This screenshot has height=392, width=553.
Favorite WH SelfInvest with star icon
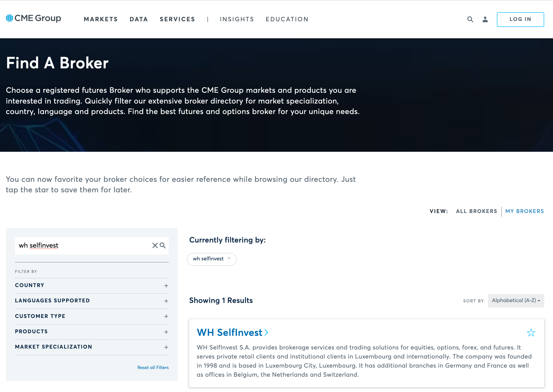point(531,332)
